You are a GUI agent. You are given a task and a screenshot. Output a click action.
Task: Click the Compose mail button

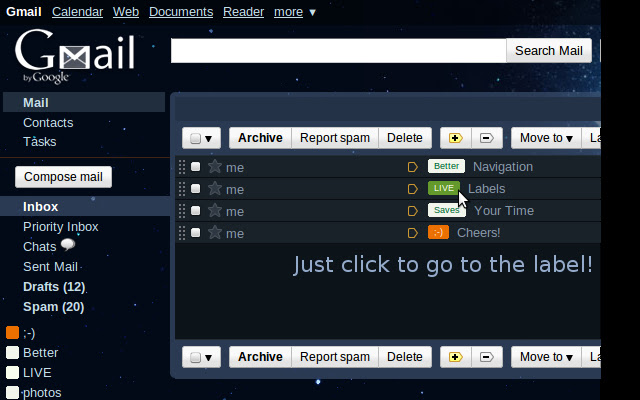(x=63, y=177)
